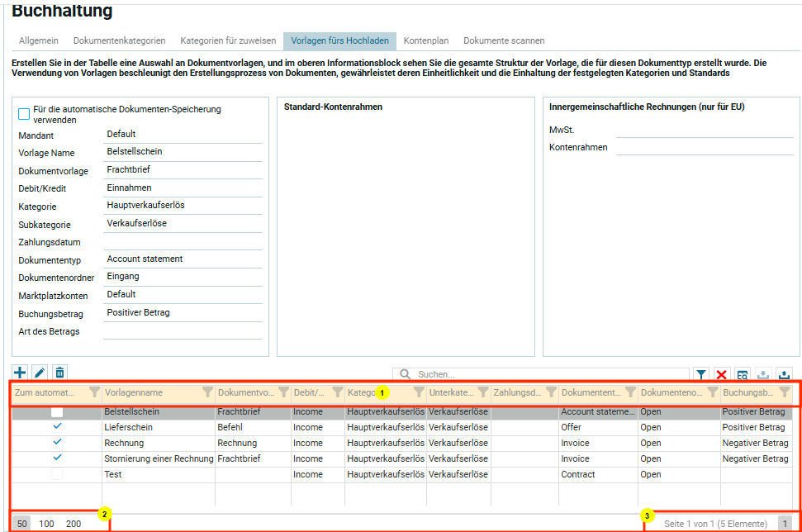
Task: Click the blue filter funnel toolbar icon
Action: coord(700,374)
